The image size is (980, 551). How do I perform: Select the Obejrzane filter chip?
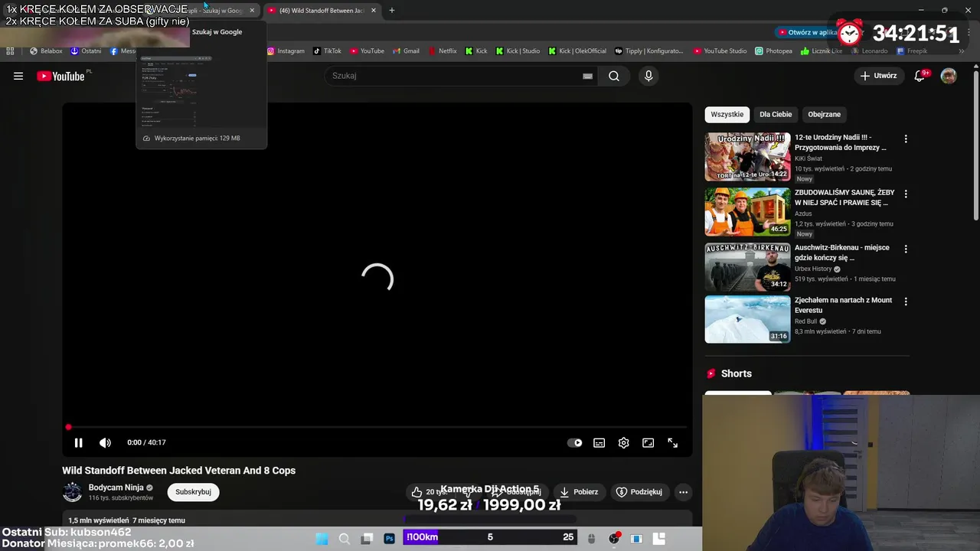pos(824,114)
